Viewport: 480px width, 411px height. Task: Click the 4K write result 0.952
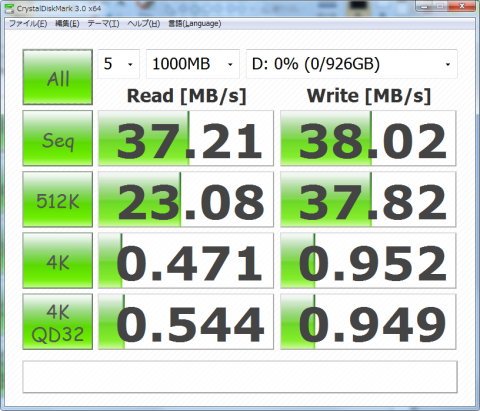[368, 260]
